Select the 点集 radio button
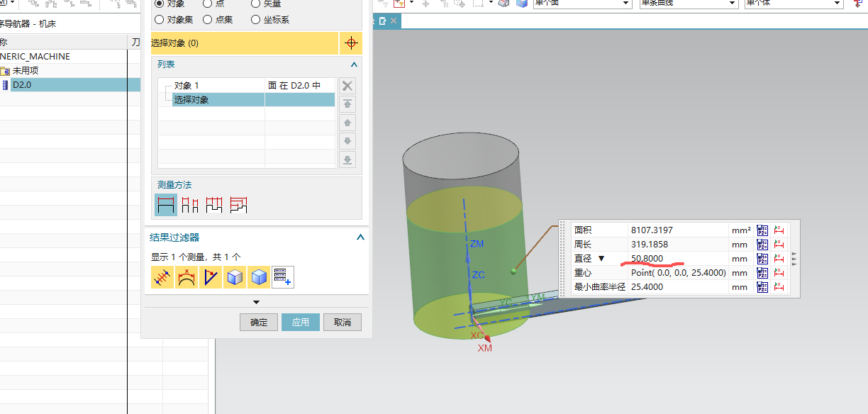 208,20
